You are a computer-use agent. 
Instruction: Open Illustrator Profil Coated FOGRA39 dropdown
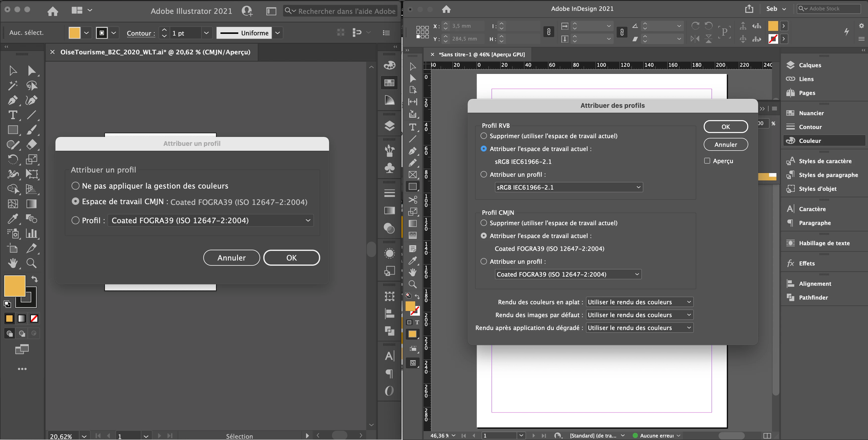click(x=211, y=220)
